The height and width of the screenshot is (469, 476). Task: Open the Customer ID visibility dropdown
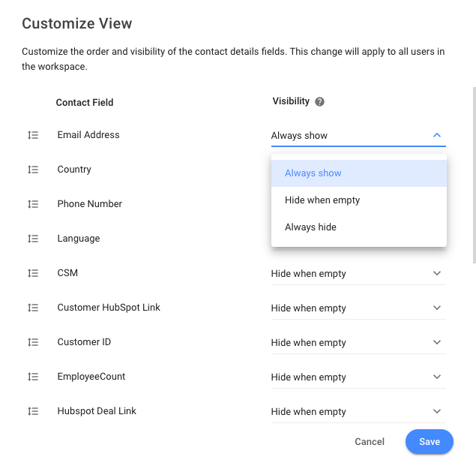(x=358, y=343)
